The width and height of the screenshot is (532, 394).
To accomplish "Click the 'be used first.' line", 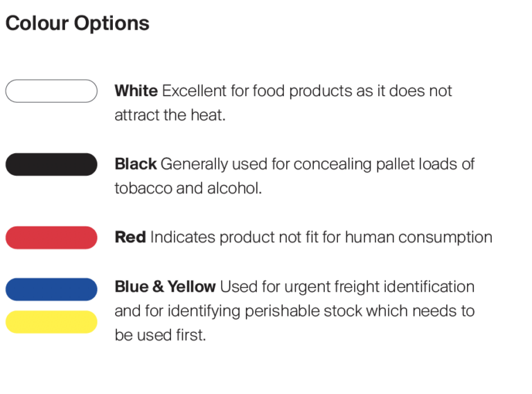I will point(160,335).
